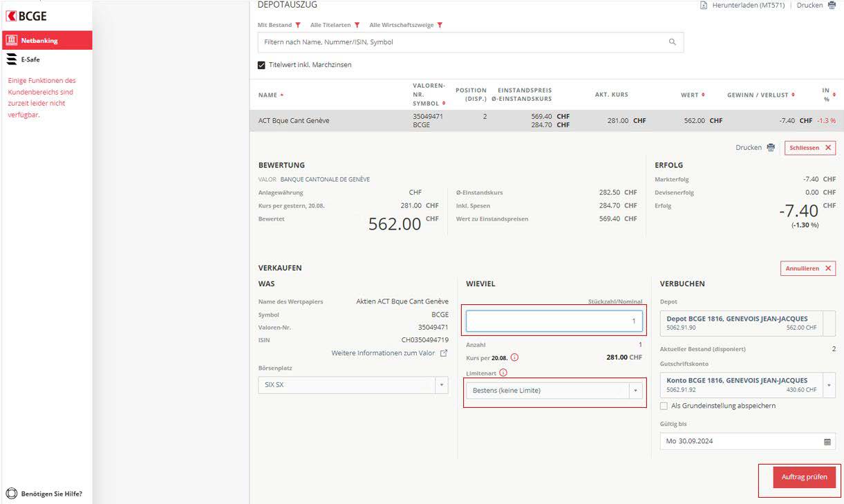Click the Ø-Einstandskurs value 282.50 CHF
This screenshot has height=504, width=844.
[x=618, y=192]
